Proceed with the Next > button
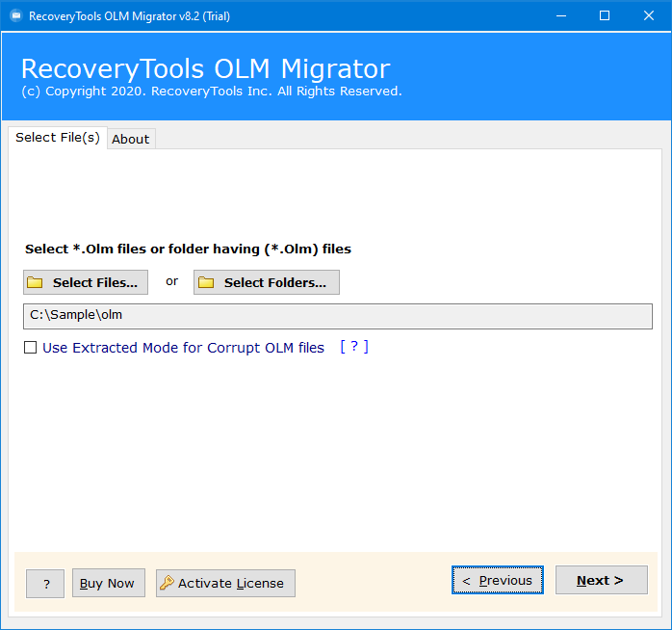 click(x=602, y=580)
